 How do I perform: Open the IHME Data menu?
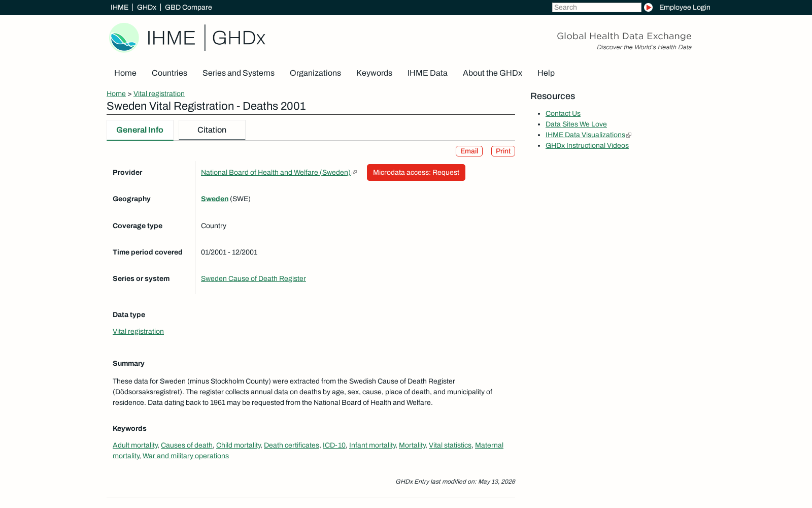[x=427, y=73]
